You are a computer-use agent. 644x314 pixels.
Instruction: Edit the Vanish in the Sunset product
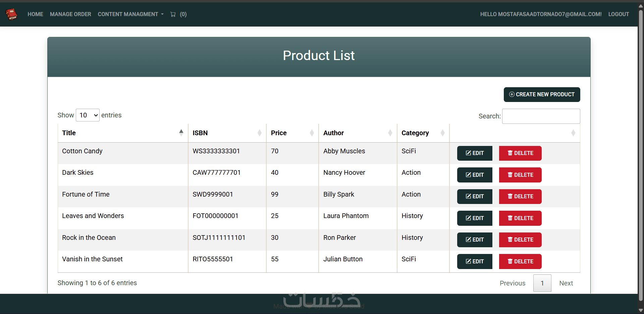(475, 261)
